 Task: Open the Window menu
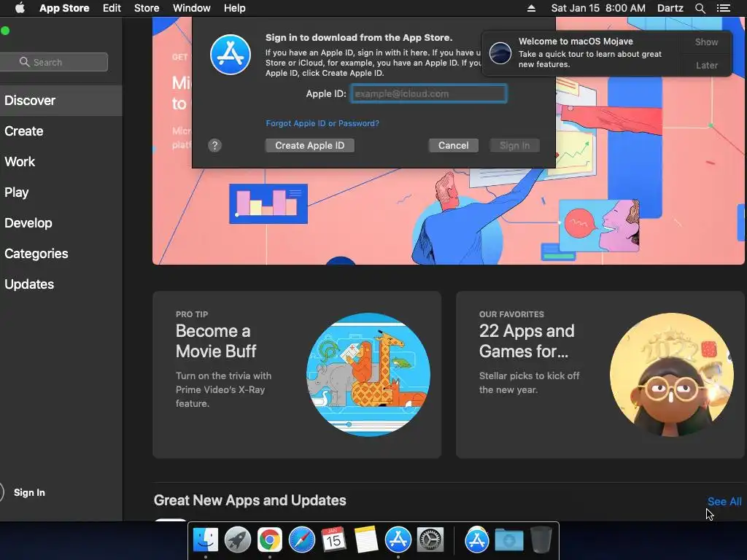pyautogui.click(x=192, y=8)
